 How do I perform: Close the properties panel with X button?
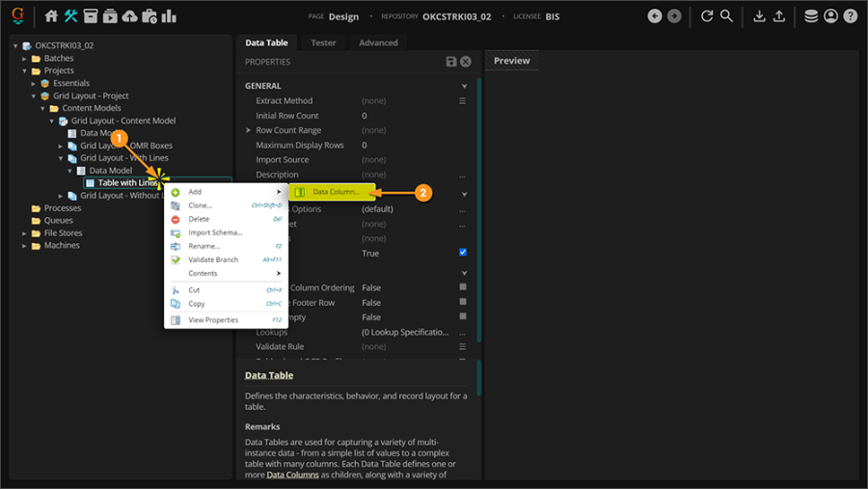[x=466, y=62]
